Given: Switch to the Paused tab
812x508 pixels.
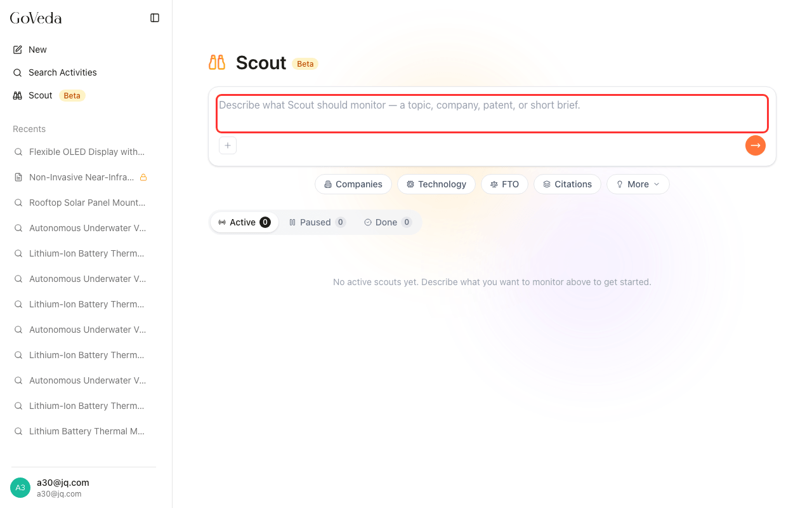Looking at the screenshot, I should pyautogui.click(x=317, y=222).
